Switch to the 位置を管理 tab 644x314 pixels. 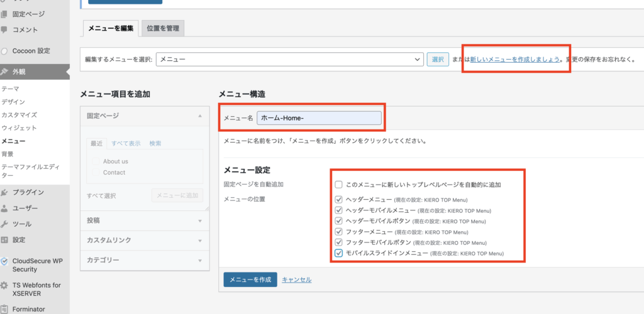click(162, 28)
